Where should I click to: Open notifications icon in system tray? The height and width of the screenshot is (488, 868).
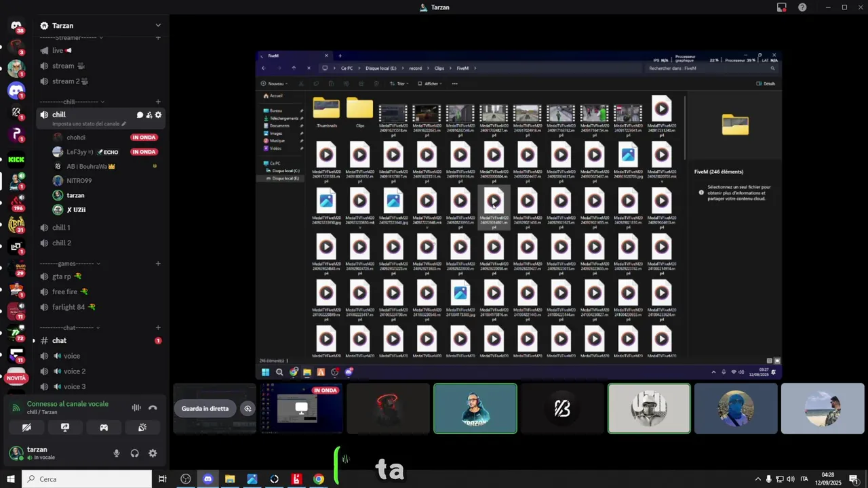pyautogui.click(x=853, y=479)
